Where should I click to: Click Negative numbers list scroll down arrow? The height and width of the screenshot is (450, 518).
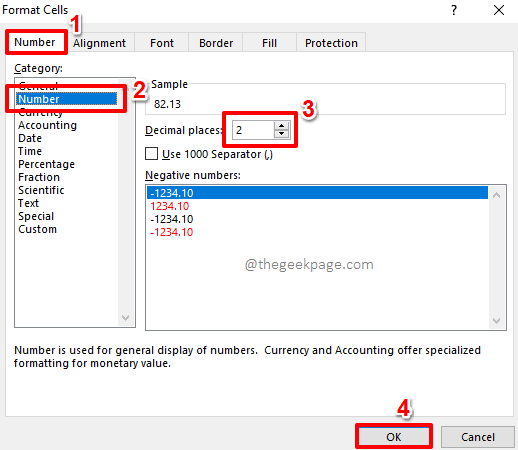pyautogui.click(x=496, y=321)
